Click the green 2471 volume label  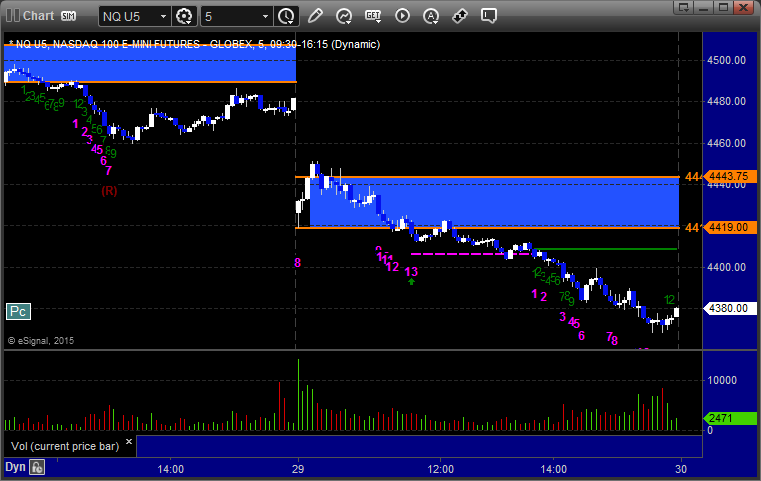coord(729,418)
